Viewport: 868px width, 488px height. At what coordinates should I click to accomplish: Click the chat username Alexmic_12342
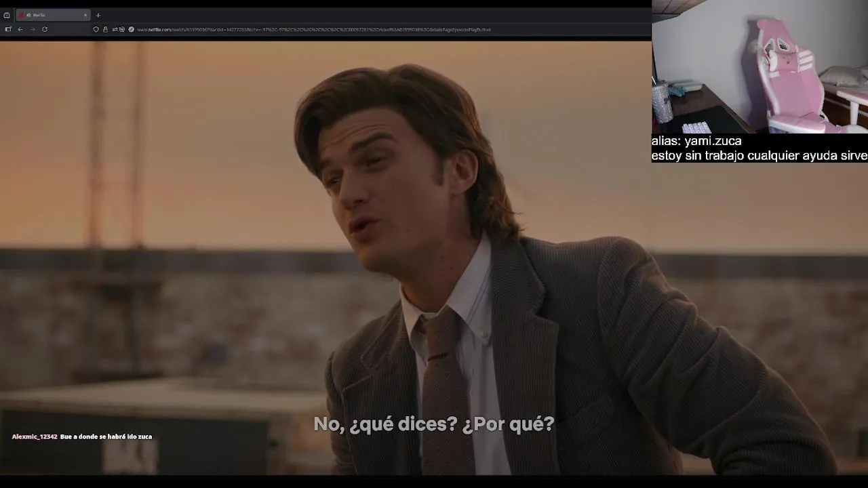point(35,436)
